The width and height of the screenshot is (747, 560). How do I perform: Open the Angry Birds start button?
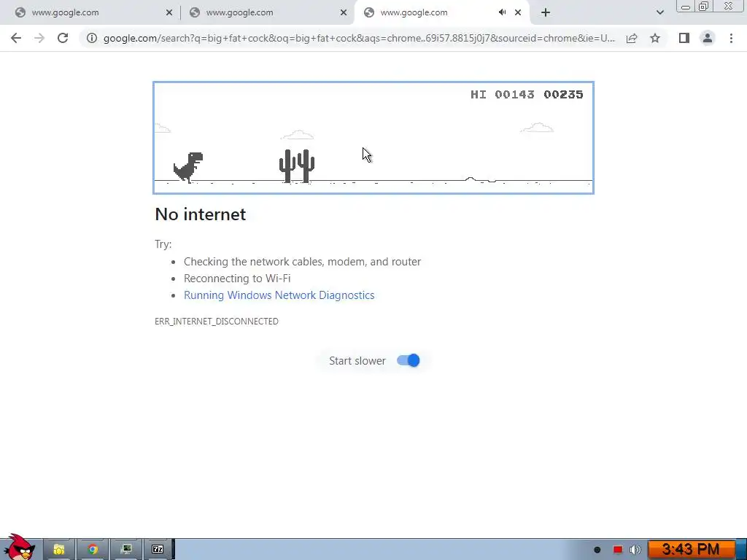(19, 548)
